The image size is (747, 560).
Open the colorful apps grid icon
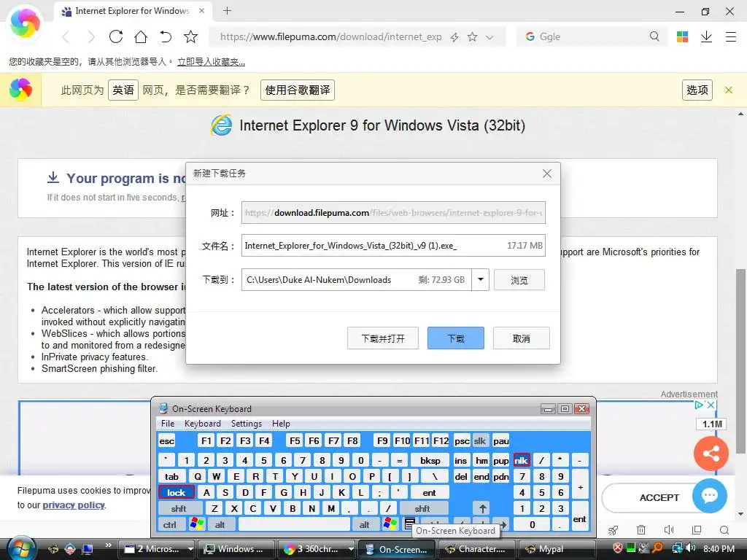[x=682, y=36]
